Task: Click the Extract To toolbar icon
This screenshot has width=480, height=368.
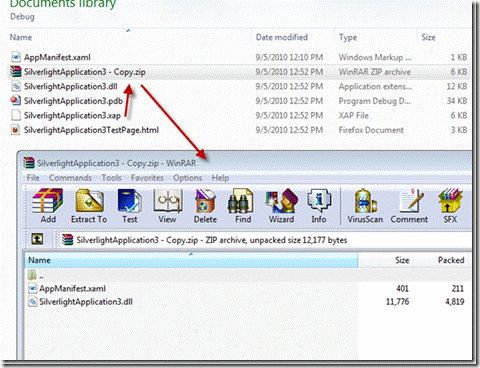Action: [x=89, y=201]
